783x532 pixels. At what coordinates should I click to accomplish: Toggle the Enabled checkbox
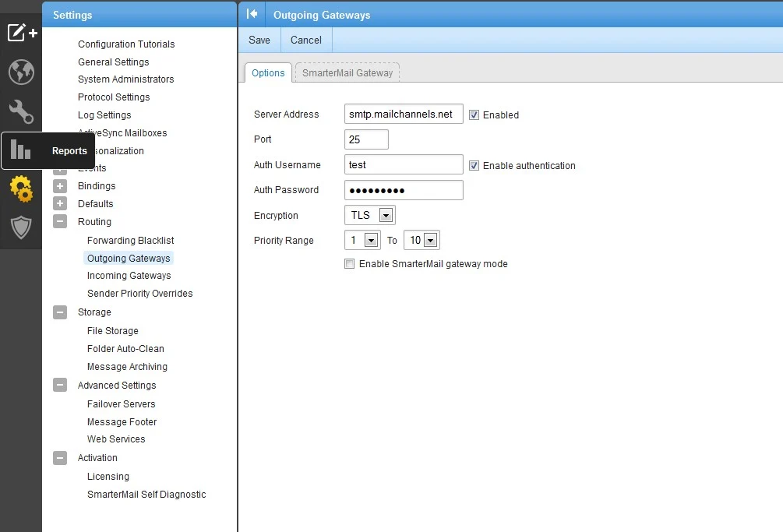click(474, 115)
